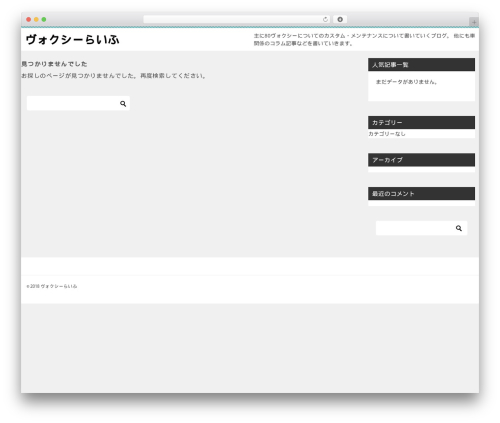The image size is (500, 423).
Task: Reload page using browser refresh icon
Action: 325,19
